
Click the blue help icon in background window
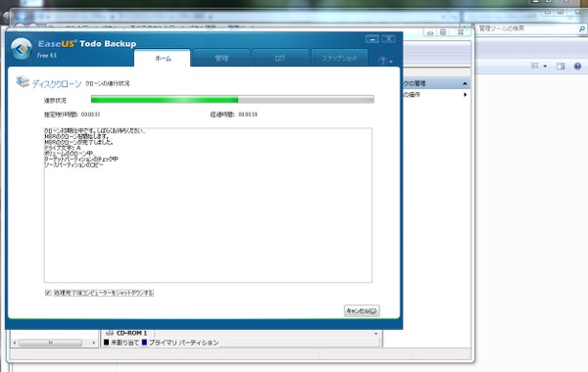click(x=577, y=67)
